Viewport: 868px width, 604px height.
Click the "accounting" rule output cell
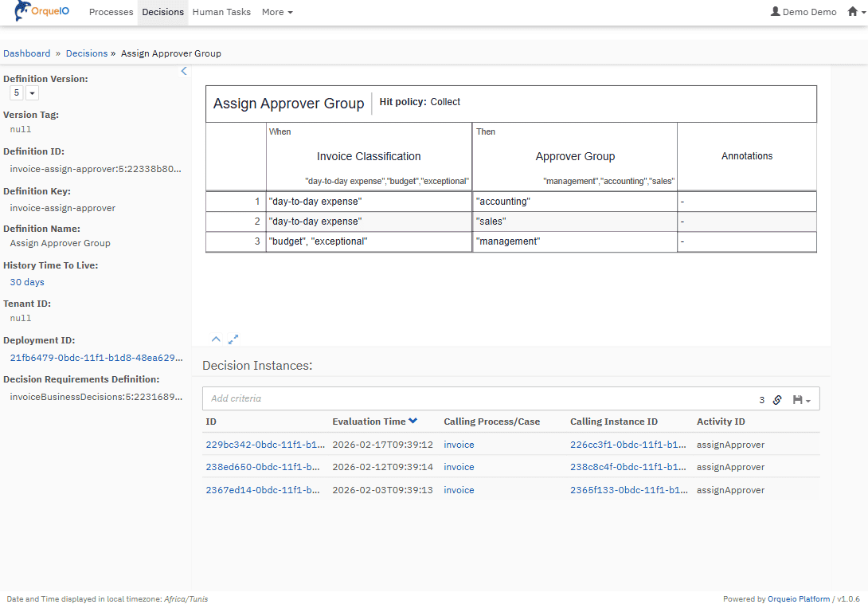[575, 202]
